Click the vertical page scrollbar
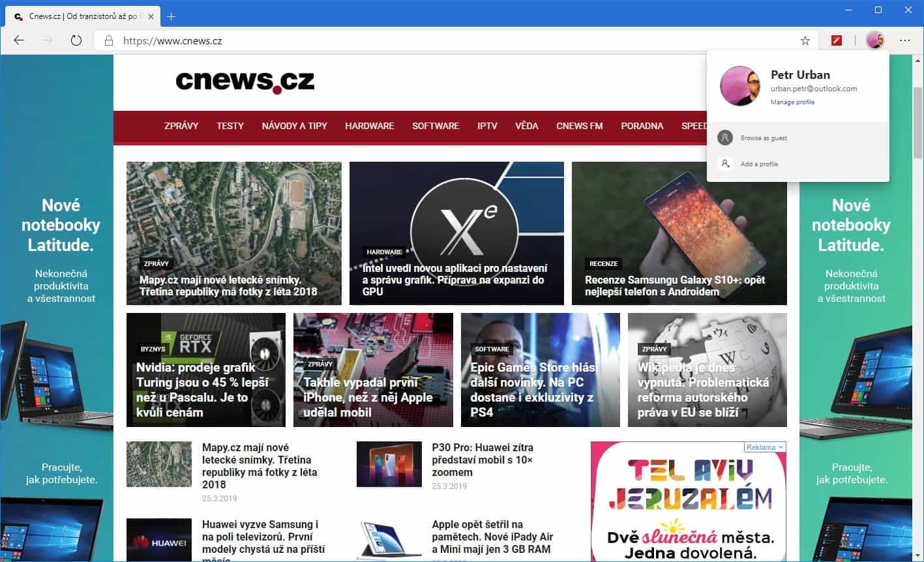The width and height of the screenshot is (924, 562). (x=917, y=123)
